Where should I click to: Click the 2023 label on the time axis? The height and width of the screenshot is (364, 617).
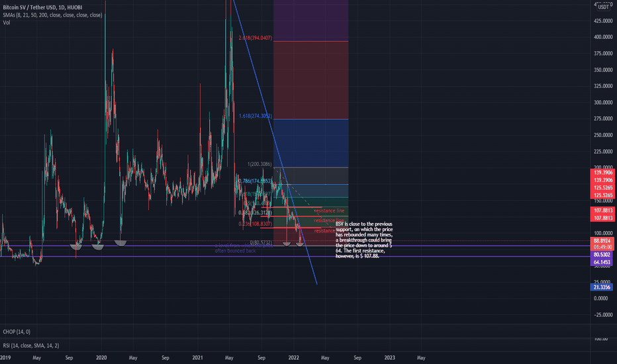coord(389,357)
